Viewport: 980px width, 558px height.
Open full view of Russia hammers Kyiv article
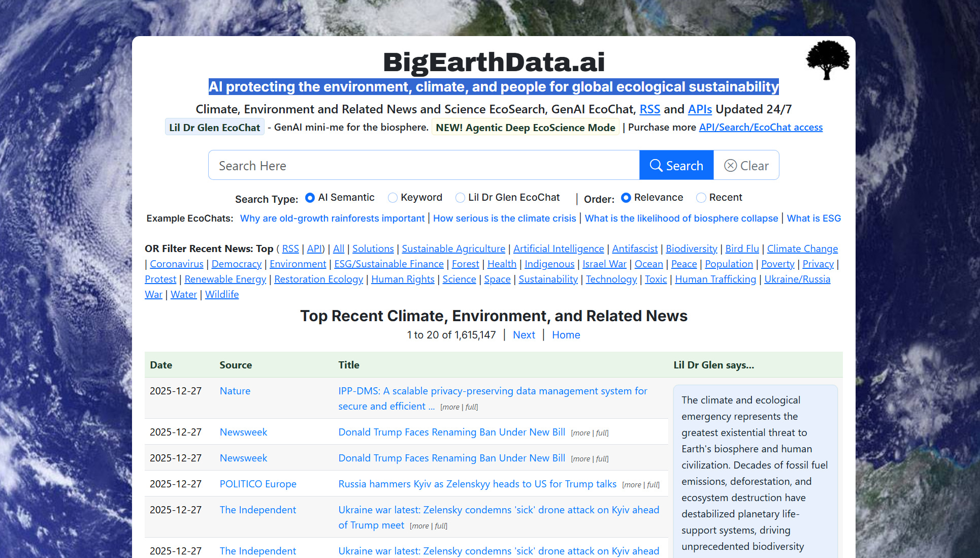[x=653, y=485]
